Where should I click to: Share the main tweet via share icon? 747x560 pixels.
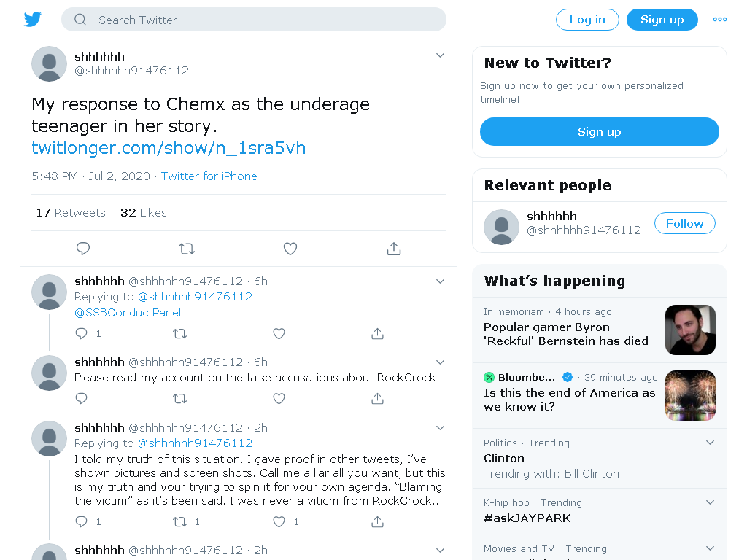394,249
